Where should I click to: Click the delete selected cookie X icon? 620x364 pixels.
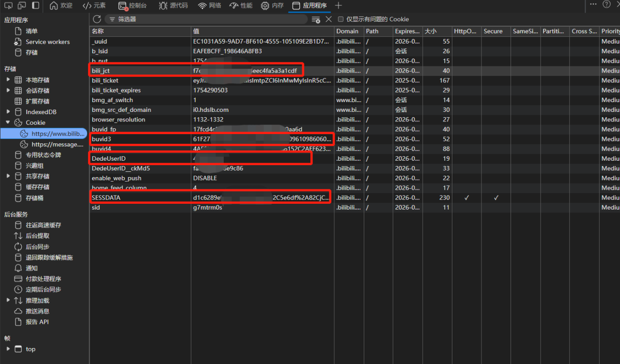point(328,19)
